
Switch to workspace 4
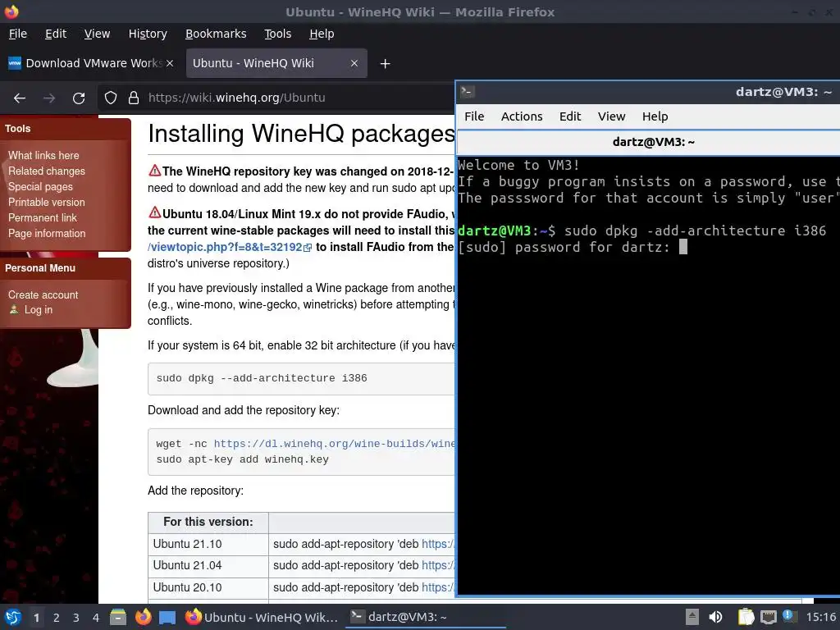pos(96,618)
